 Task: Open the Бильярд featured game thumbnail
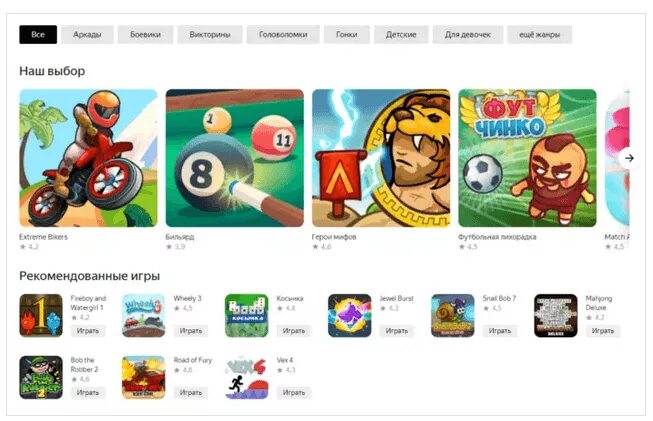(x=234, y=158)
